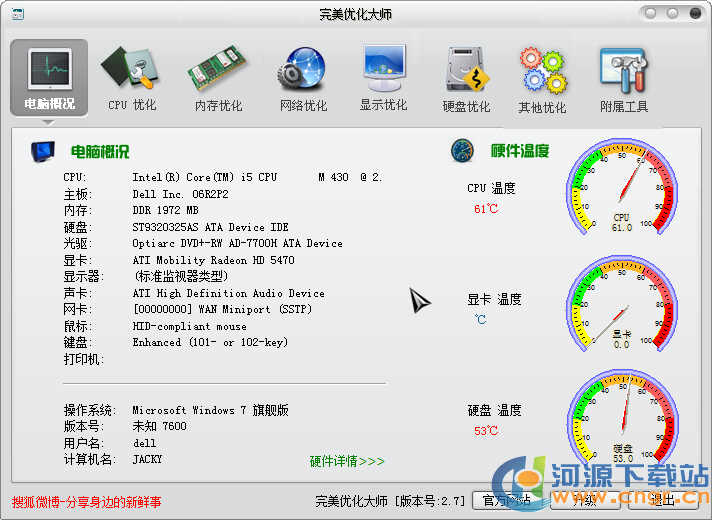This screenshot has width=712, height=520.
Task: Open the 电脑概况 overview tab
Action: [49, 77]
